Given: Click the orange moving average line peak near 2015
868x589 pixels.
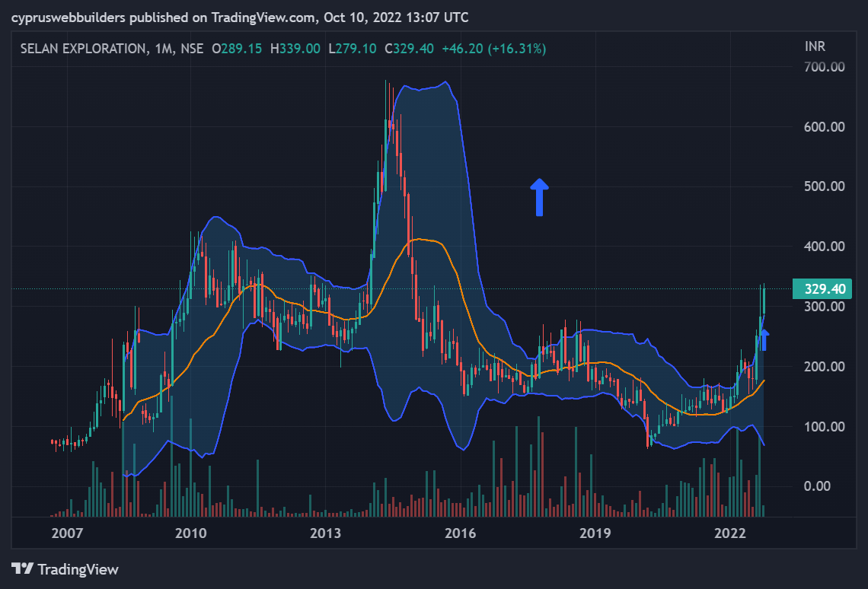Looking at the screenshot, I should [420, 239].
